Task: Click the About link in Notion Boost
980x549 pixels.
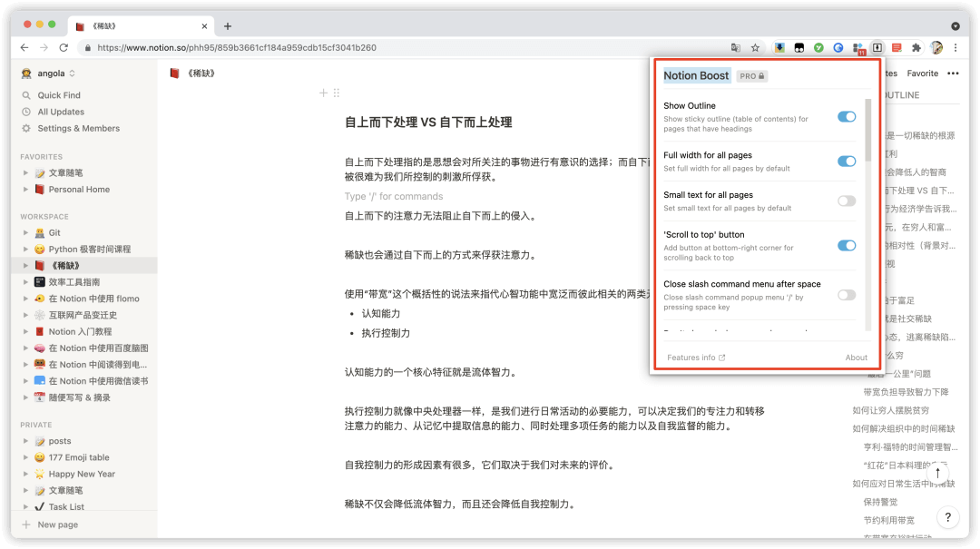Action: point(857,358)
